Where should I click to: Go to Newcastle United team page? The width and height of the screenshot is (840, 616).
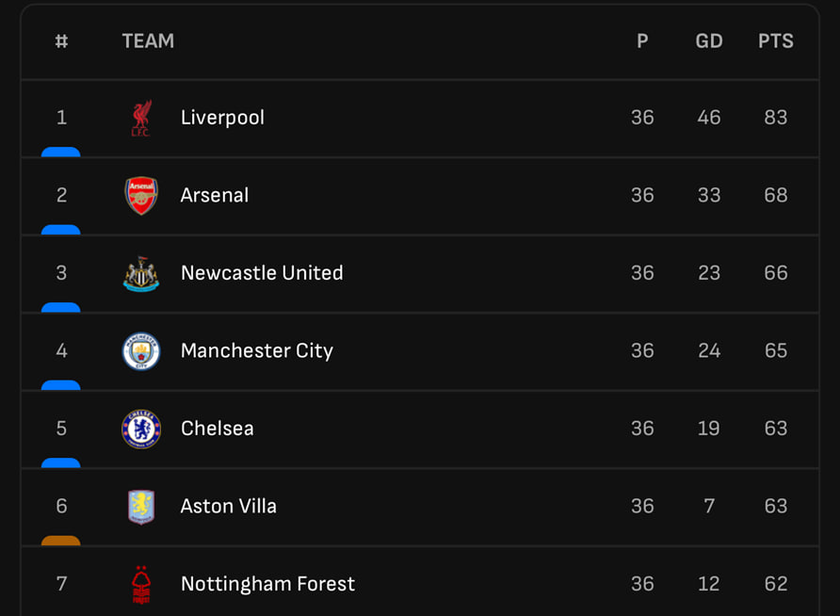coord(262,273)
